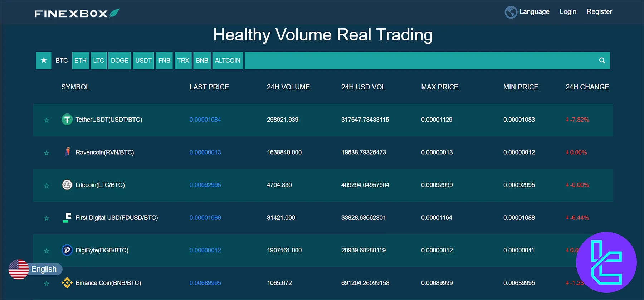Click the search magnifier icon
644x300 pixels.
602,61
